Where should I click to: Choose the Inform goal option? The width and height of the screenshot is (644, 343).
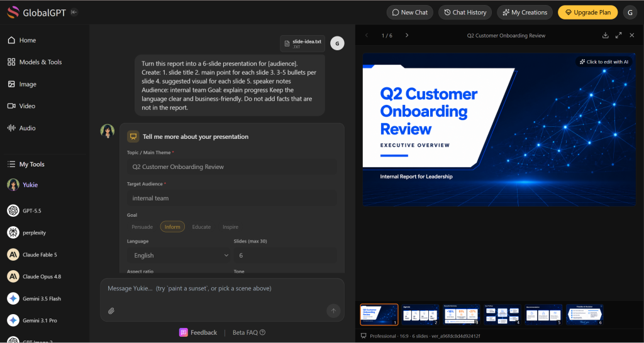[172, 227]
